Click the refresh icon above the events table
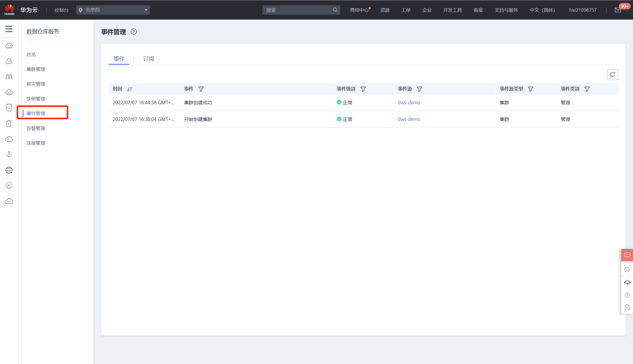This screenshot has width=633, height=364. [612, 74]
